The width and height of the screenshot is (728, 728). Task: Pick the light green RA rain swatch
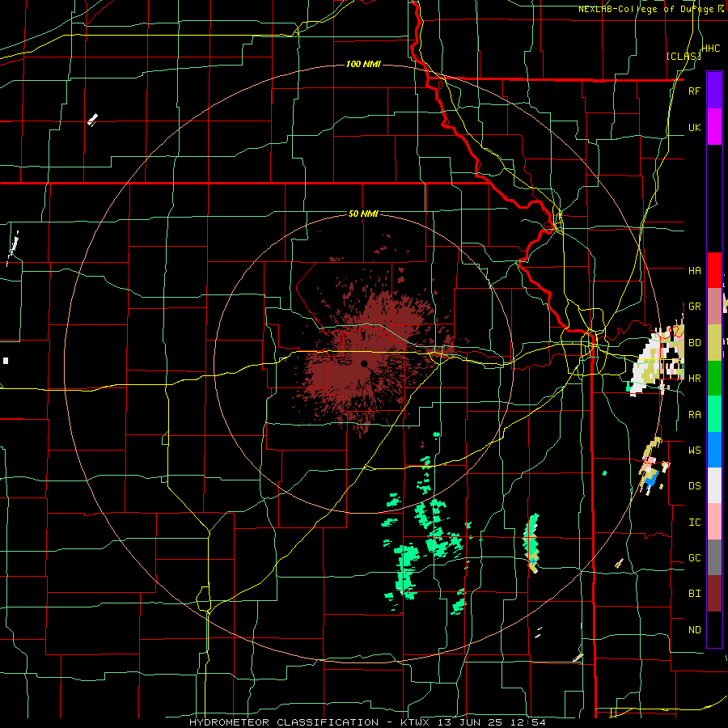pyautogui.click(x=714, y=414)
